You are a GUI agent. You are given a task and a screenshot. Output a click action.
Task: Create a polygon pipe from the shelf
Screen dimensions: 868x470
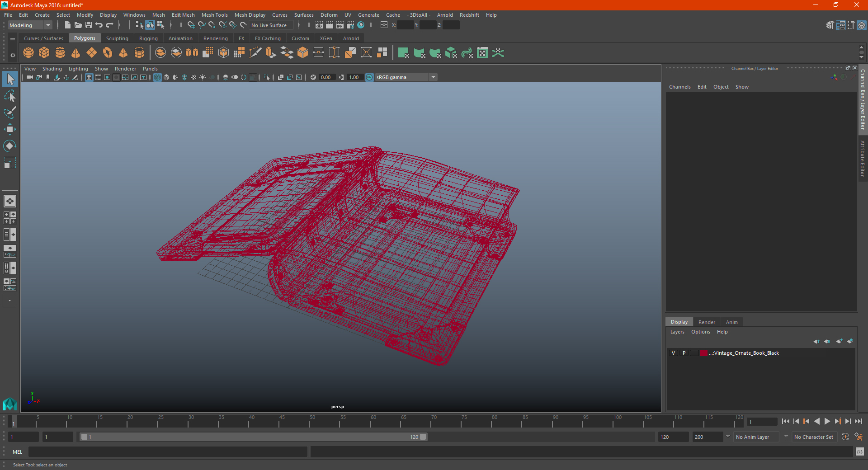pos(139,53)
